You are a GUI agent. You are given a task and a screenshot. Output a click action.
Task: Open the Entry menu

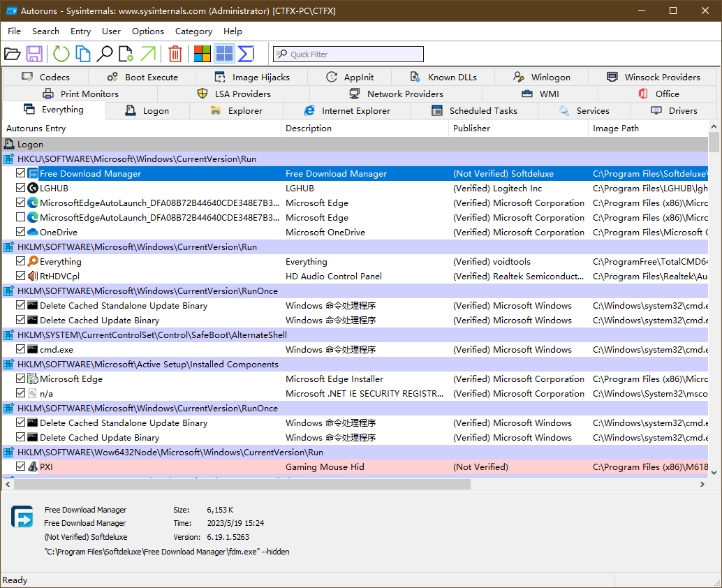[x=80, y=31]
